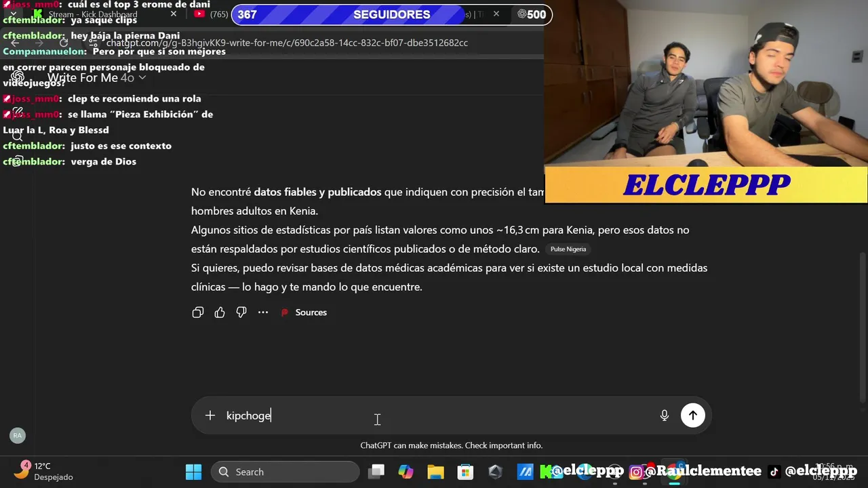Click the SEGUIDORES follower goal bar
Screen dimensions: 868x488
coord(391,14)
